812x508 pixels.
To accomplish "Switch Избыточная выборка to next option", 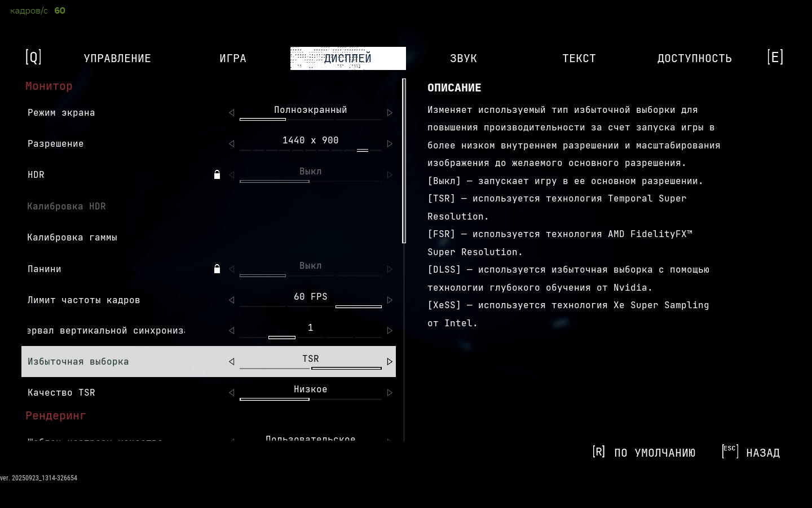I will tap(390, 362).
